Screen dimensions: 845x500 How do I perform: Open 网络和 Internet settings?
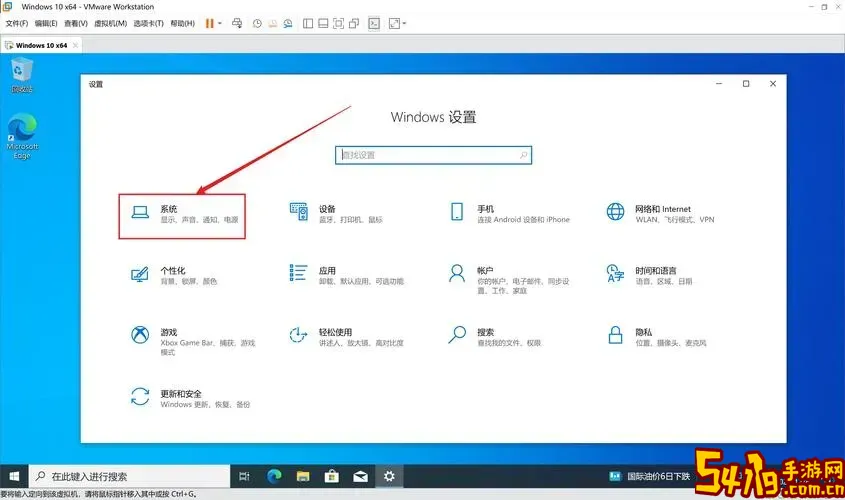pyautogui.click(x=660, y=213)
